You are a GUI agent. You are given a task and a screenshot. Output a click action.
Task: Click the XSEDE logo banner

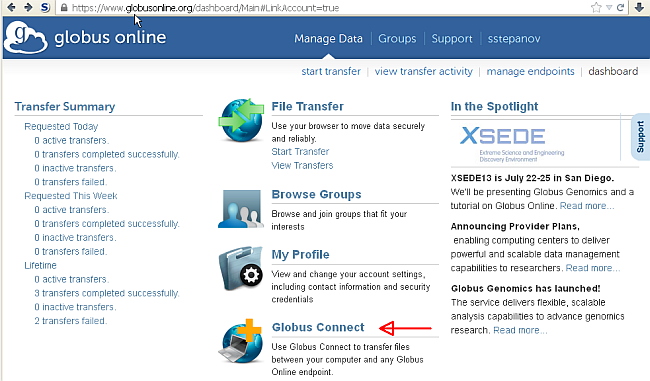[x=512, y=143]
